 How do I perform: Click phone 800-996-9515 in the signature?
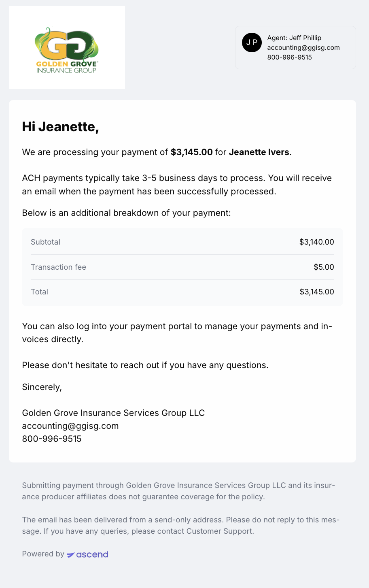tap(52, 439)
